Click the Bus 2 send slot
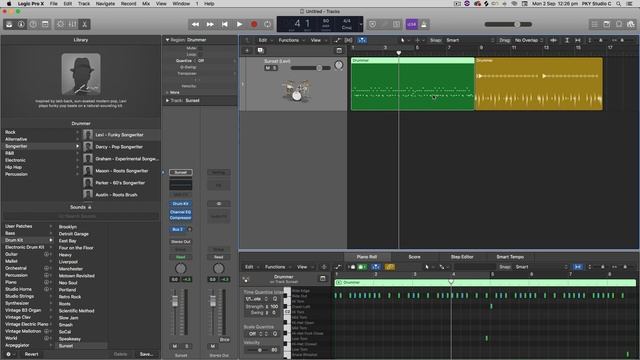The image size is (640, 360). [x=178, y=229]
